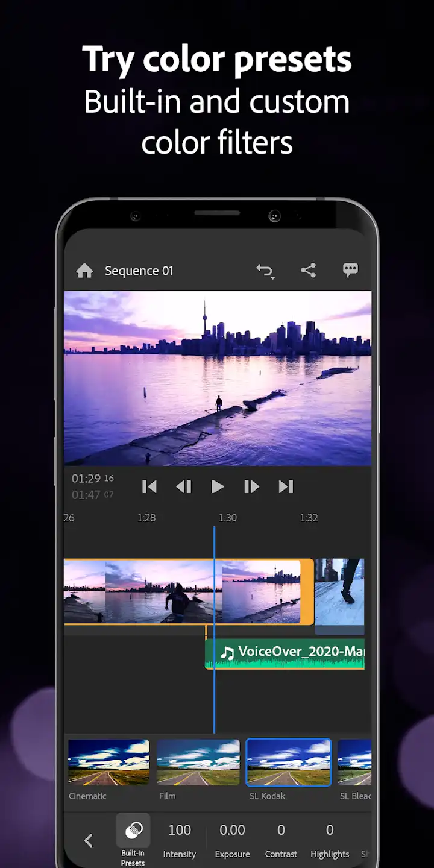Tap the music note icon on VoiceOver clip
Screen dimensions: 434x868
[227, 652]
